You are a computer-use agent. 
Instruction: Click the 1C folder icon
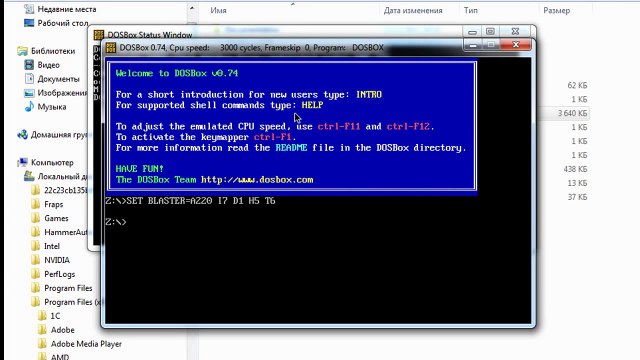[x=42, y=316]
